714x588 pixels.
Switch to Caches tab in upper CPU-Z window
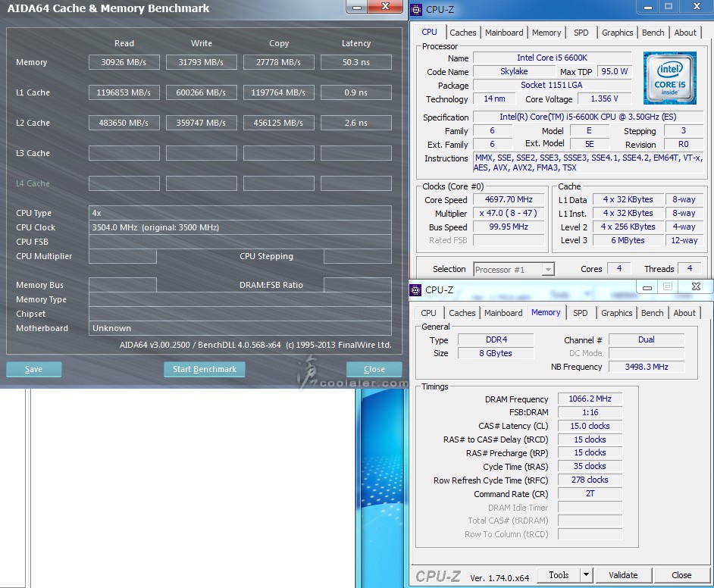point(462,33)
